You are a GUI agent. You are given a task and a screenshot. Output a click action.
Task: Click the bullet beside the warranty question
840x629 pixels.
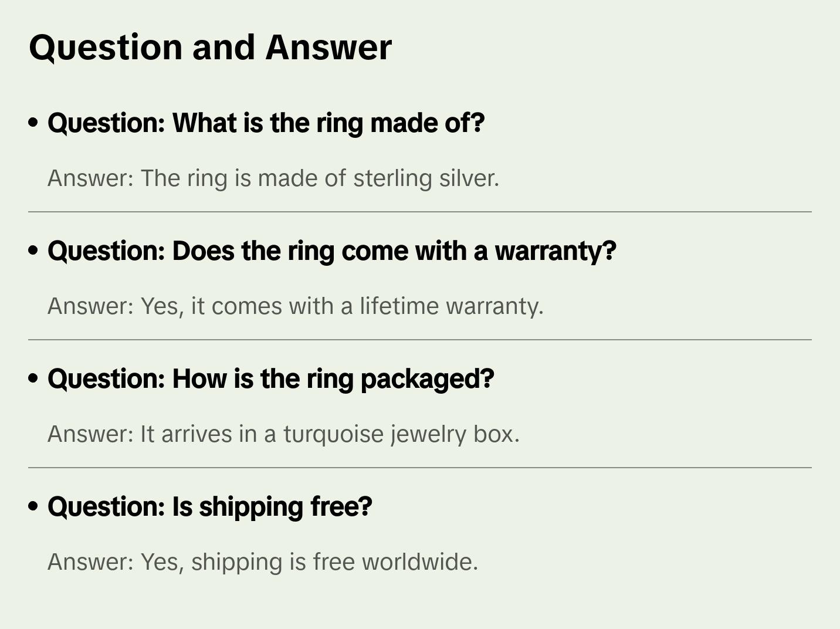[x=33, y=251]
